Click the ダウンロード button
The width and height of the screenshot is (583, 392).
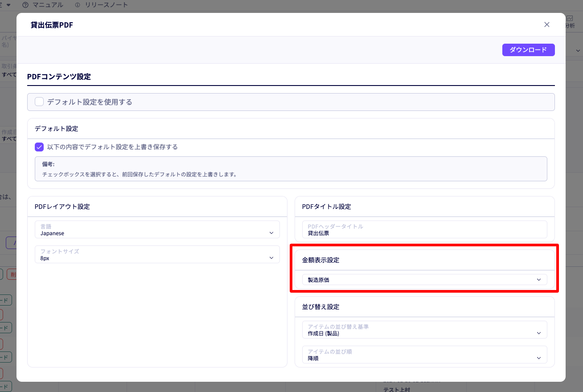(528, 50)
